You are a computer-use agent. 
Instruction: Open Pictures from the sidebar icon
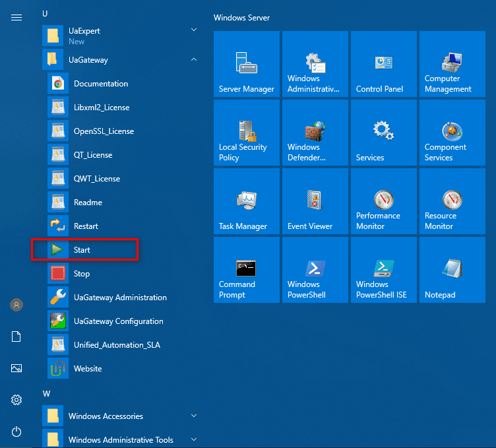pos(16,368)
